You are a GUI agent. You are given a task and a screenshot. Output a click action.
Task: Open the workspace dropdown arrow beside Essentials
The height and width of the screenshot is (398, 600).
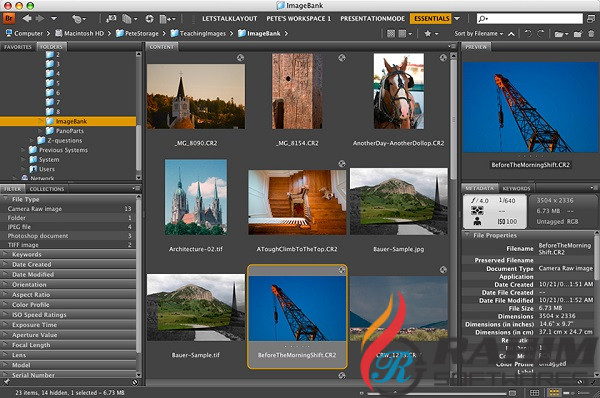(x=457, y=18)
